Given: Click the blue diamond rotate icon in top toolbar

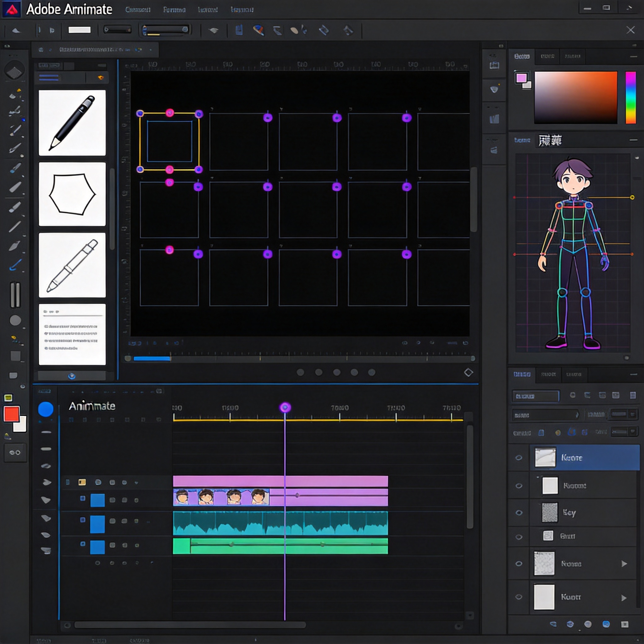Looking at the screenshot, I should (x=324, y=30).
